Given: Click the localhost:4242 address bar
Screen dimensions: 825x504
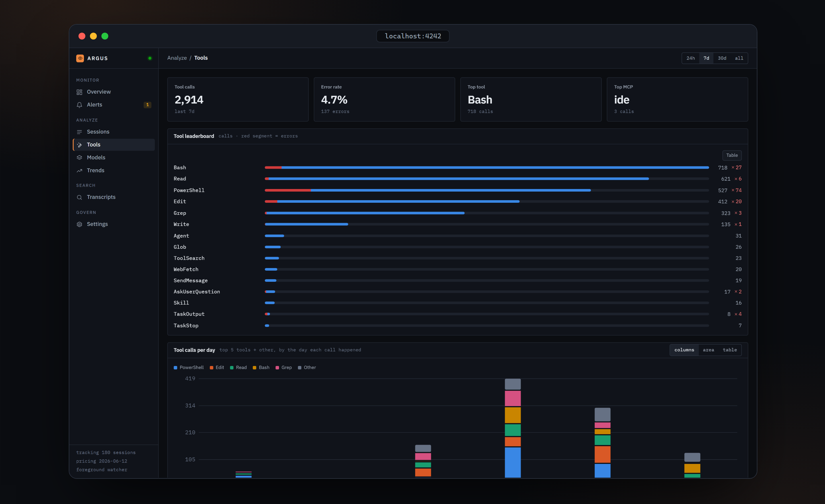Looking at the screenshot, I should tap(413, 36).
